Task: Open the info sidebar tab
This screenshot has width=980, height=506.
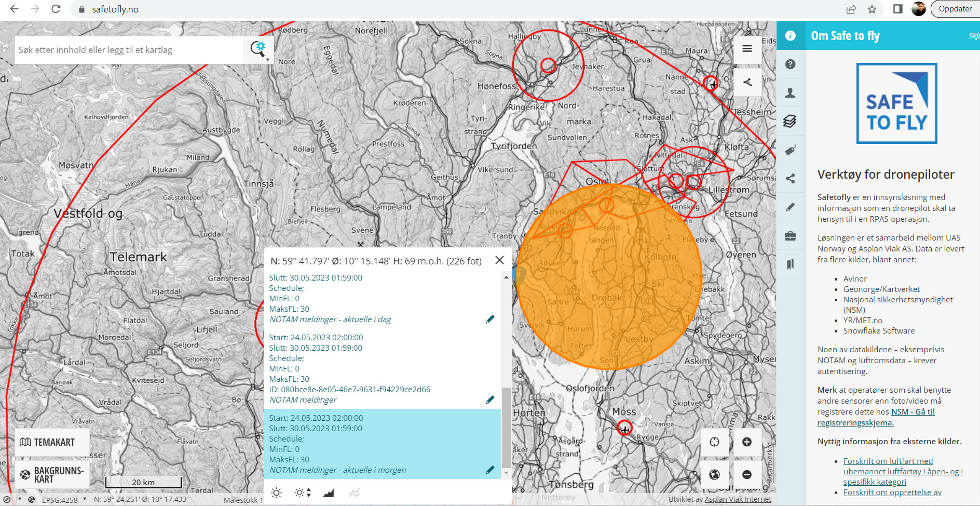Action: [791, 35]
